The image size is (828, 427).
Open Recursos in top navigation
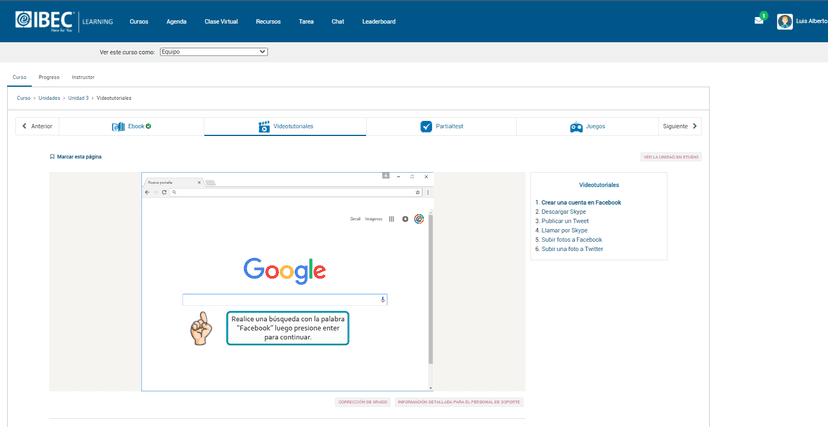click(268, 22)
